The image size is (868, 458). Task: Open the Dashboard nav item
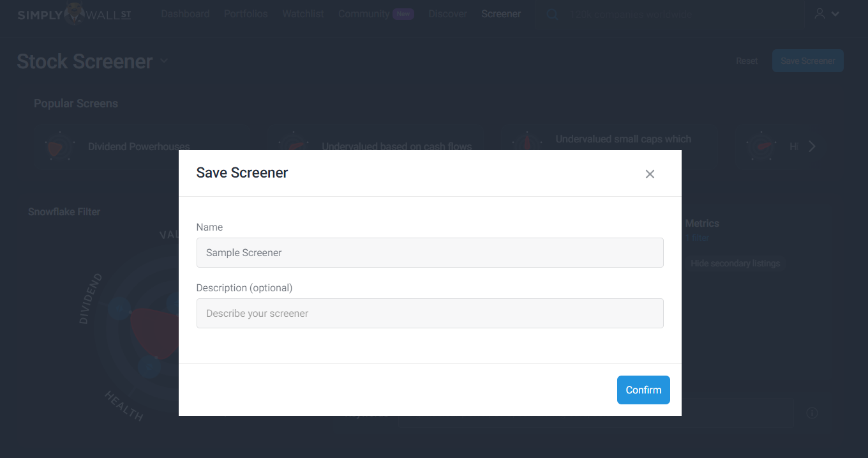click(x=185, y=14)
